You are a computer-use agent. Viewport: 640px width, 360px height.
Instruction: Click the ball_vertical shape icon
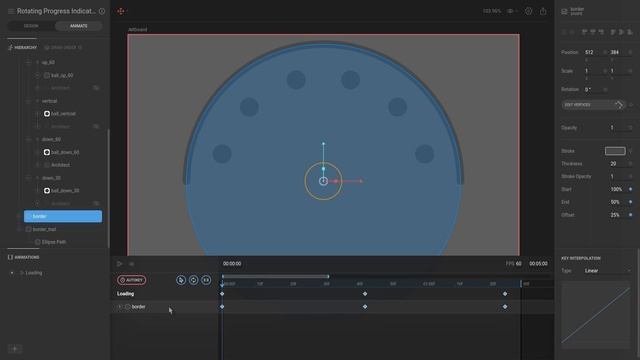point(47,113)
